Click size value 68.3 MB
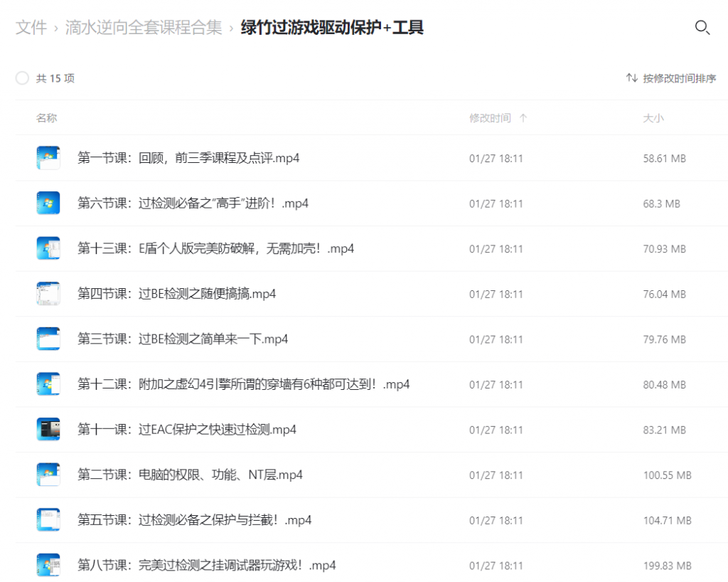The width and height of the screenshot is (728, 582). click(x=662, y=203)
